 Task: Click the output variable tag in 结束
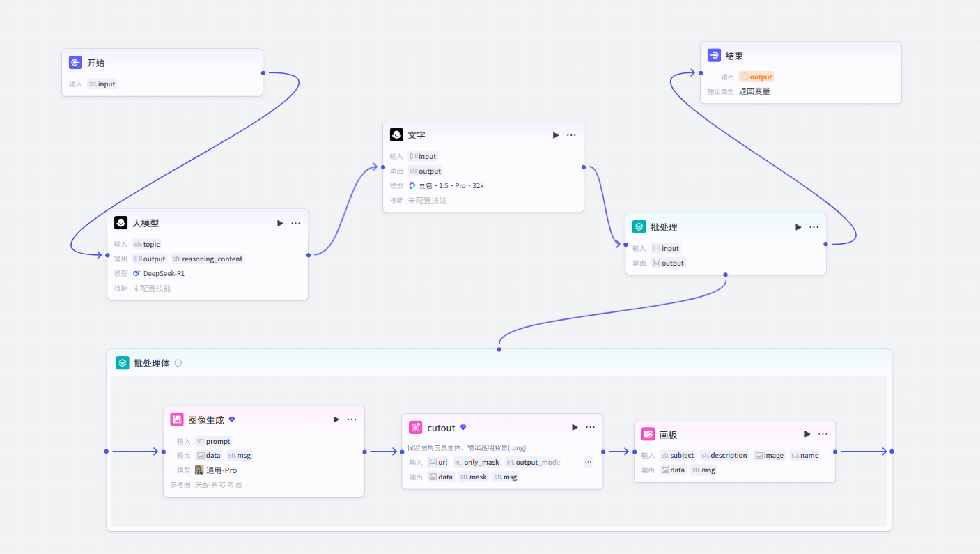pyautogui.click(x=756, y=77)
